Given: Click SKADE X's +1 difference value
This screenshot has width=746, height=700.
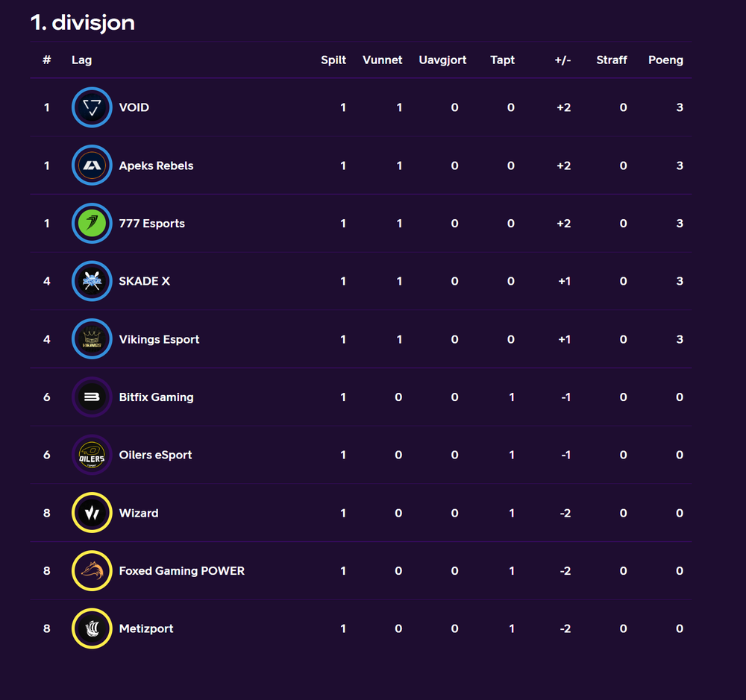Looking at the screenshot, I should pos(564,281).
